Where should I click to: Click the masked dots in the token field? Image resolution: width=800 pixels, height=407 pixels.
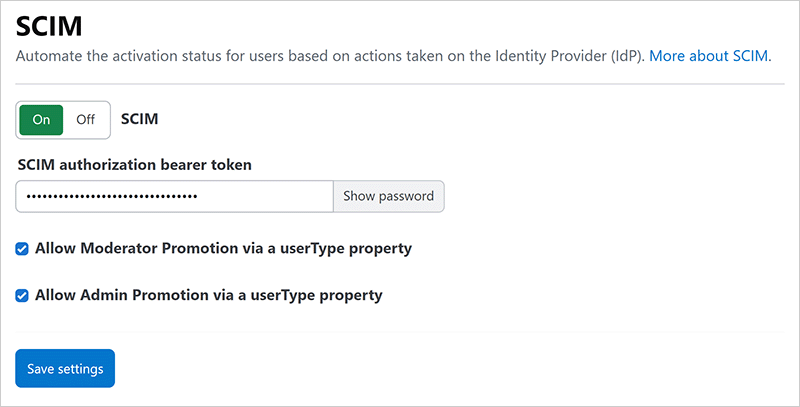tap(112, 197)
